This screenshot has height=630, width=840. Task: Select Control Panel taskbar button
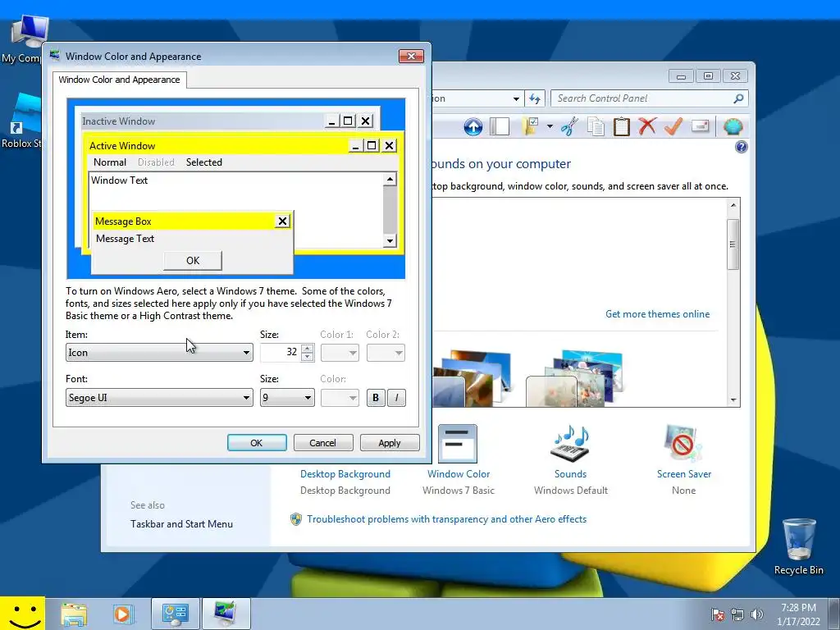[x=176, y=614]
